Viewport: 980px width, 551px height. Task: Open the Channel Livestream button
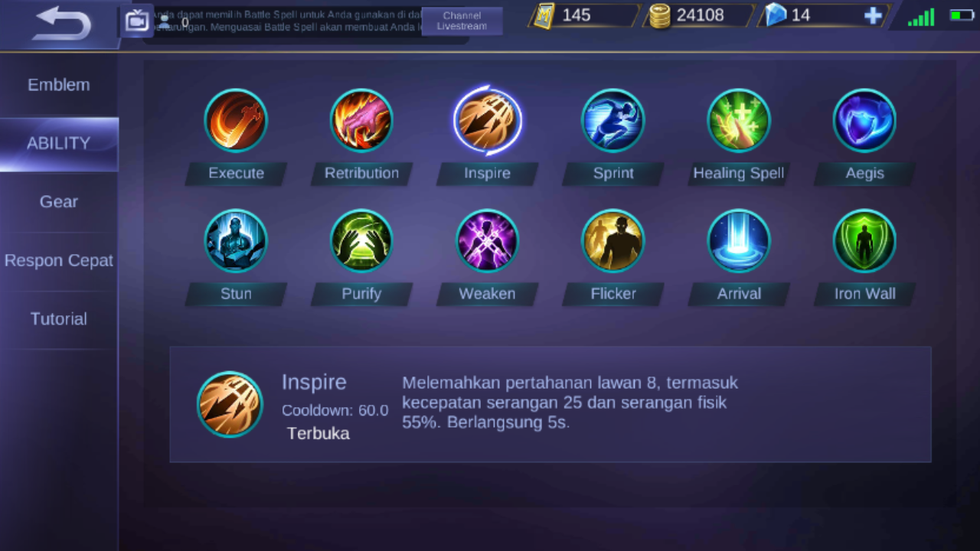[462, 21]
